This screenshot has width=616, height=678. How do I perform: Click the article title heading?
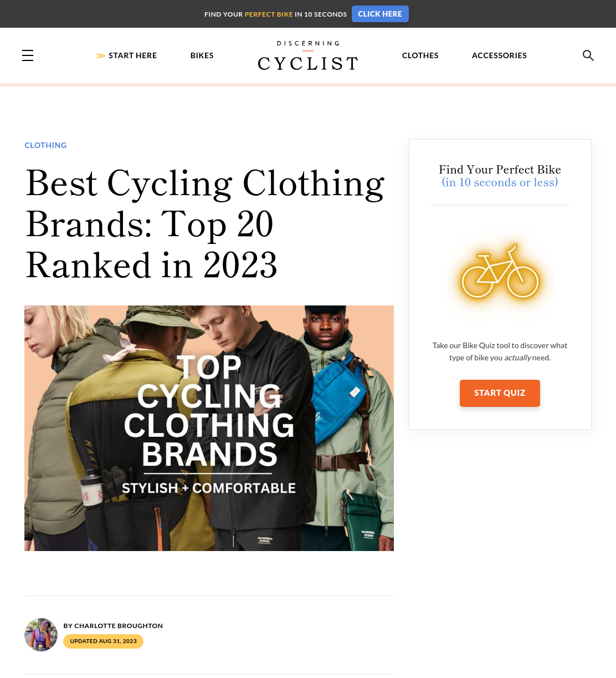(x=205, y=224)
